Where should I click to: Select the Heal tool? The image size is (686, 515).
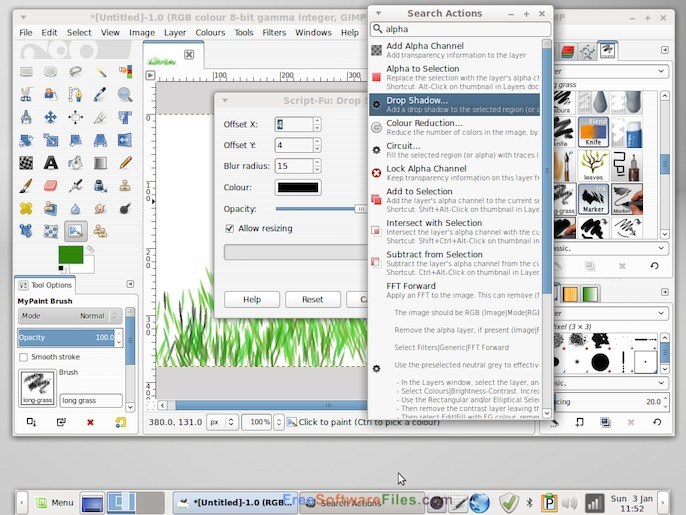click(26, 208)
